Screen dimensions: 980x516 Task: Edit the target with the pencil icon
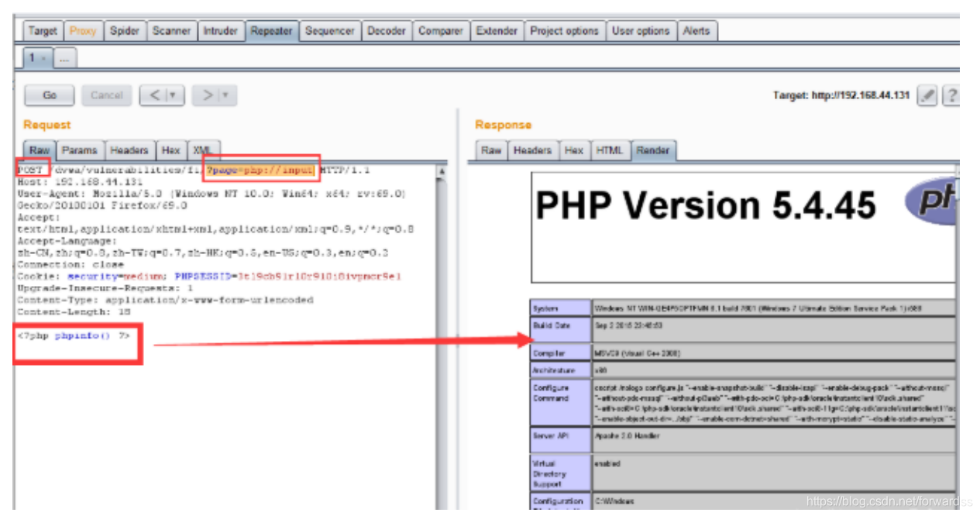926,95
